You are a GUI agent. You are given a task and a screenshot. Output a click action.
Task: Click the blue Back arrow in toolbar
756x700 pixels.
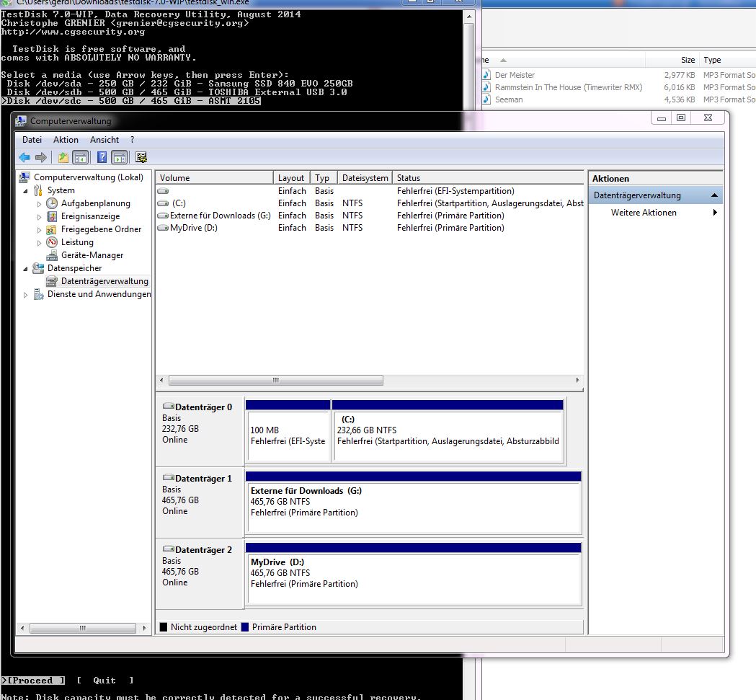point(25,157)
